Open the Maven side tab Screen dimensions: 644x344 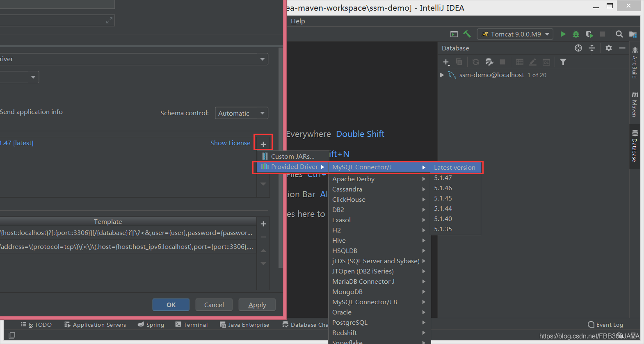635,105
